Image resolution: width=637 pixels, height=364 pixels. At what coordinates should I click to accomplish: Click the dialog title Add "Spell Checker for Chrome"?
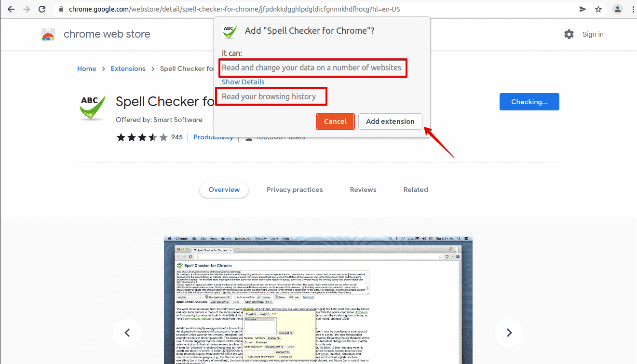(x=310, y=31)
